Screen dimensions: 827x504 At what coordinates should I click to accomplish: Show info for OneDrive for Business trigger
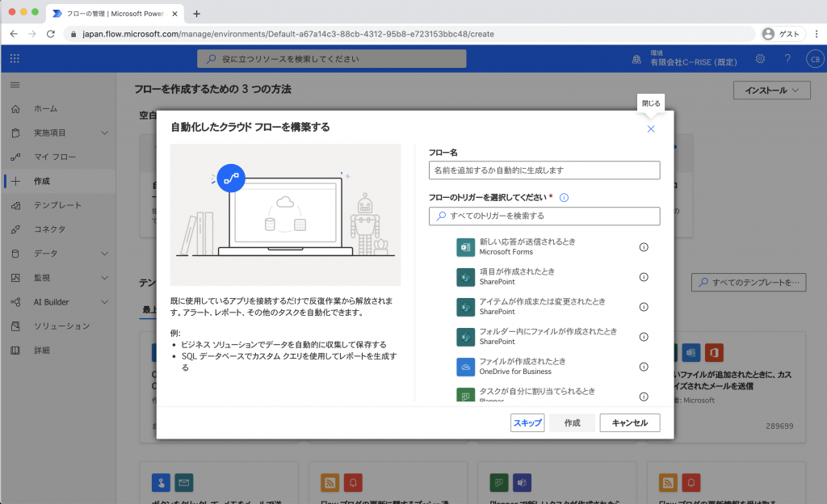[x=644, y=367]
